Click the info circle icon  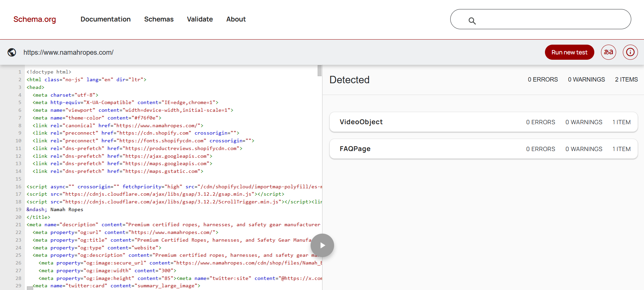(x=630, y=52)
